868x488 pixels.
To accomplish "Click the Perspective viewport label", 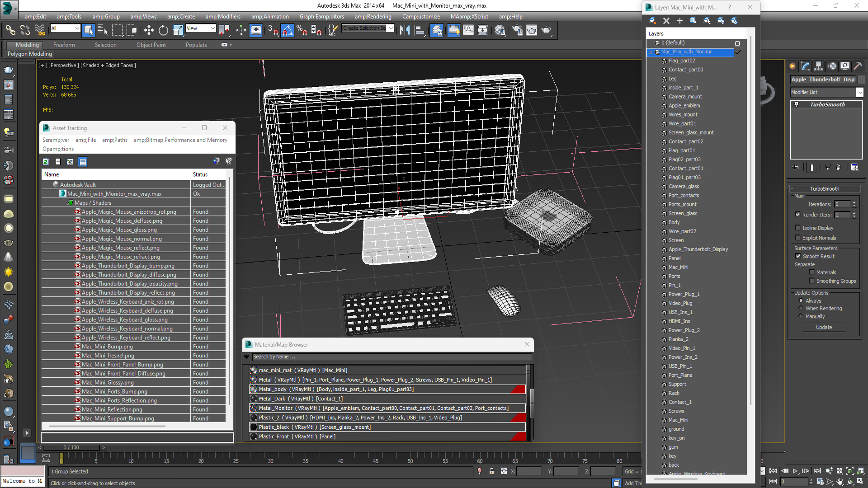I will click(64, 66).
